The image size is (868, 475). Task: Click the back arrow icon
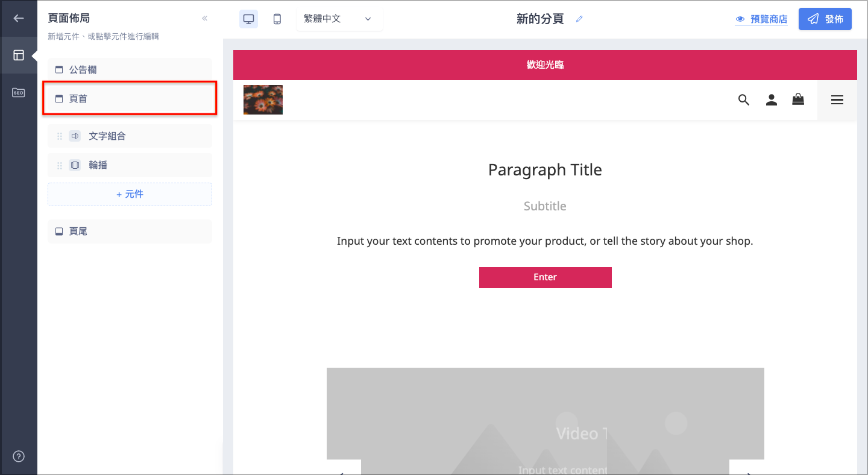point(19,18)
